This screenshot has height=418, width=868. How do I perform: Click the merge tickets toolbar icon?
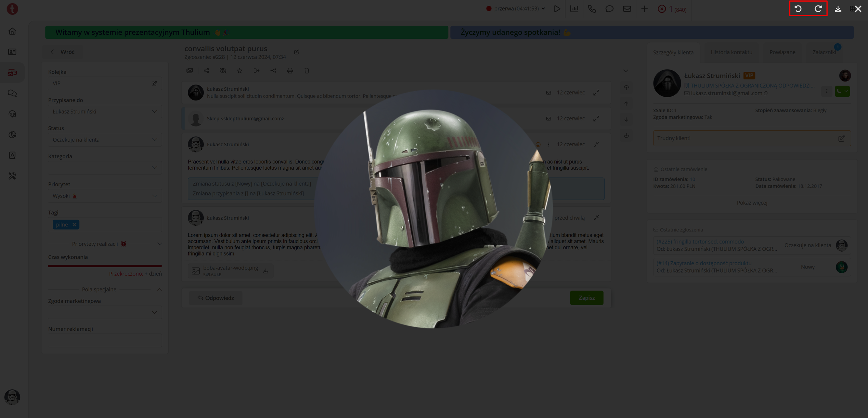256,71
